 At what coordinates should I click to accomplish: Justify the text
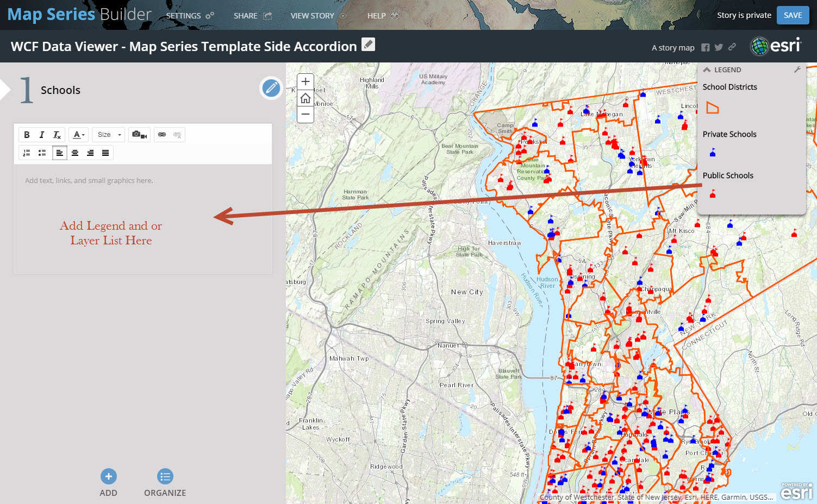[105, 153]
